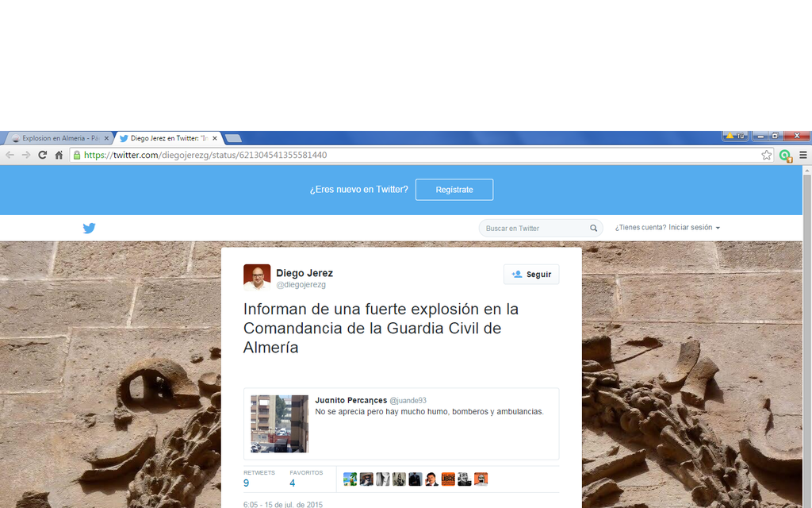Open Diego Jerez's profile picture
Image resolution: width=812 pixels, height=508 pixels.
pos(257,277)
